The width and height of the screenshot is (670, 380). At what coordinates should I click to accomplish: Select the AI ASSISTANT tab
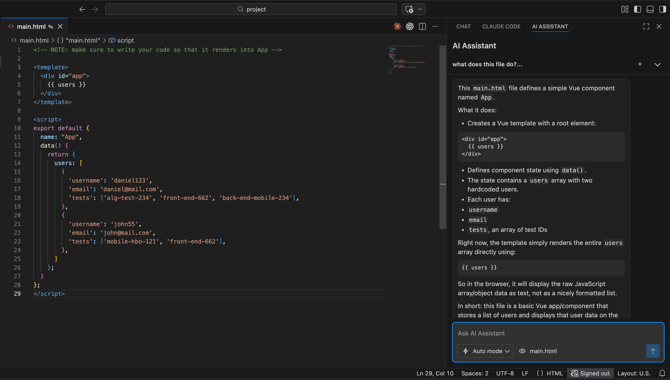550,27
